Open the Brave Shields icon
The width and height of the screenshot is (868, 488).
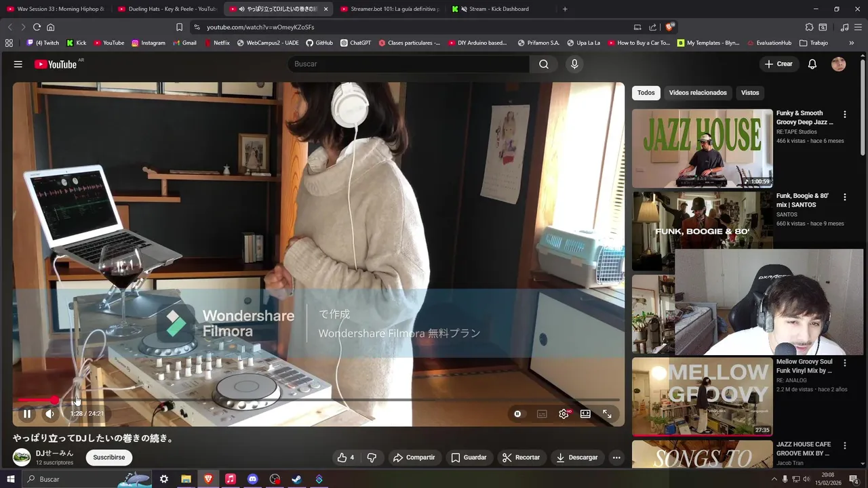(669, 27)
